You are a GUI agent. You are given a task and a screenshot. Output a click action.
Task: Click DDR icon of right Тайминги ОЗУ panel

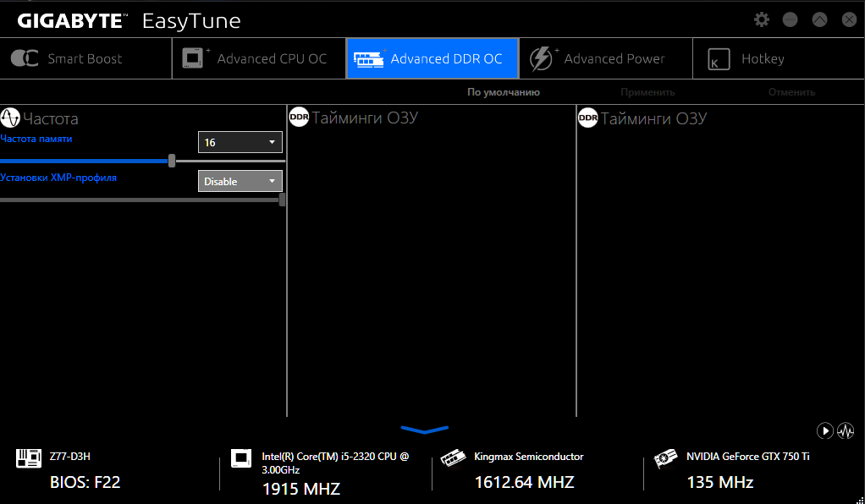click(x=588, y=118)
